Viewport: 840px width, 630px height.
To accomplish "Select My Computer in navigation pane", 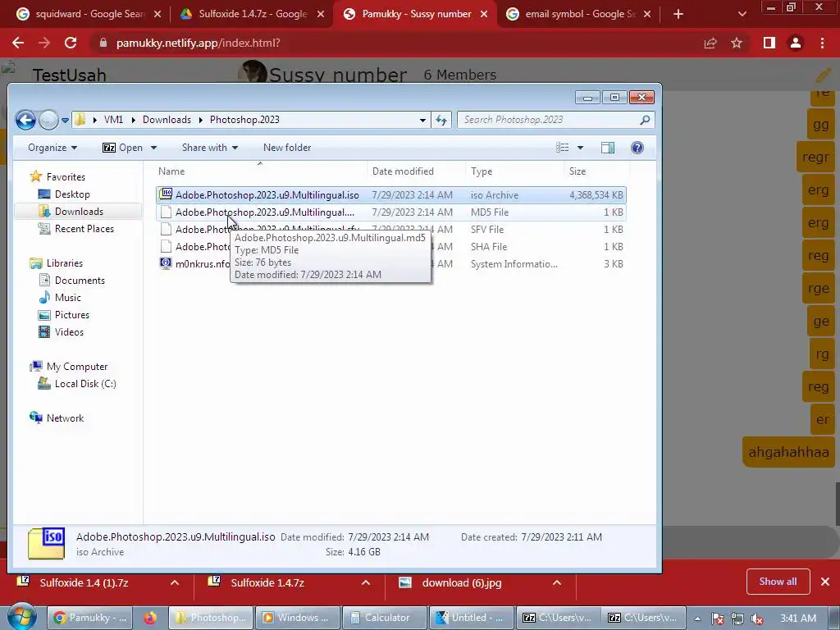I will [76, 367].
